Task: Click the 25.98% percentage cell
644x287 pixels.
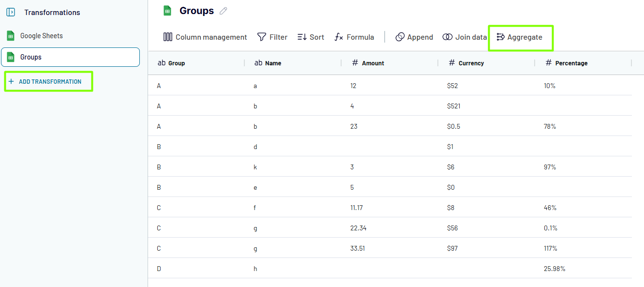Action: click(x=554, y=269)
